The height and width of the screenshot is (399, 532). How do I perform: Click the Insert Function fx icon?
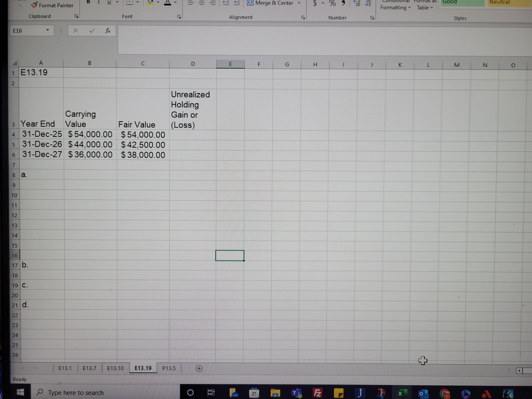click(107, 31)
